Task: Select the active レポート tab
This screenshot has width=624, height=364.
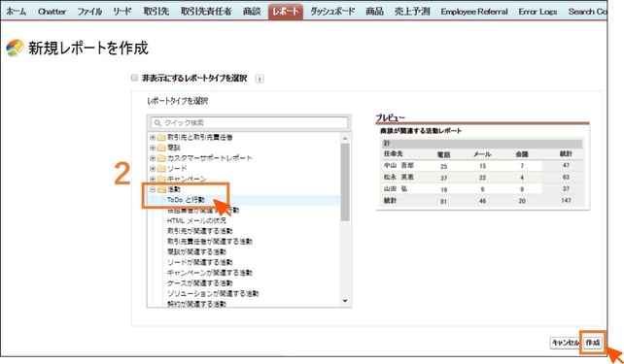Action: click(286, 12)
